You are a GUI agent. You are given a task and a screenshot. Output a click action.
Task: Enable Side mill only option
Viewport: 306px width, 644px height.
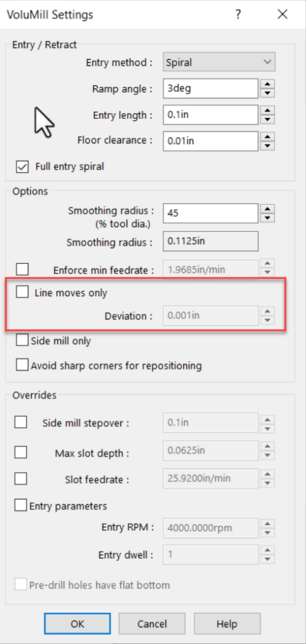pos(22,340)
